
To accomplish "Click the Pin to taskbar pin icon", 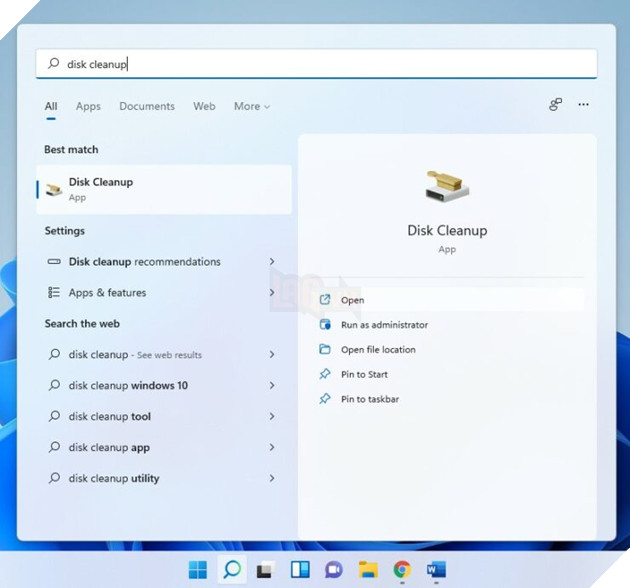I will tap(325, 399).
